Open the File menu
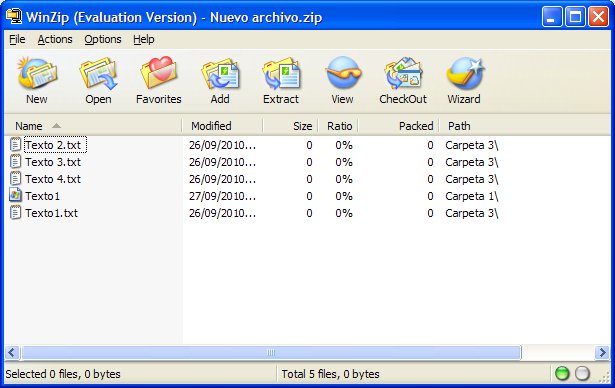 17,39
